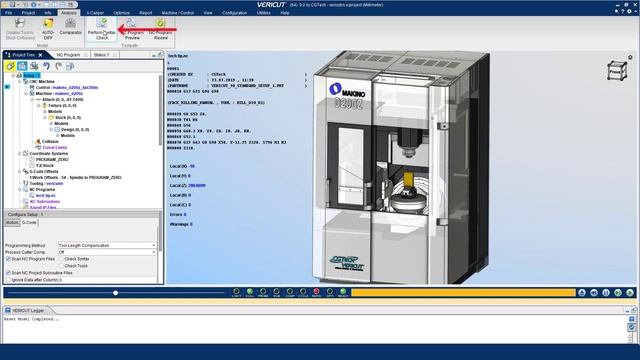Switch to the Status 1 panel tab

101,55
